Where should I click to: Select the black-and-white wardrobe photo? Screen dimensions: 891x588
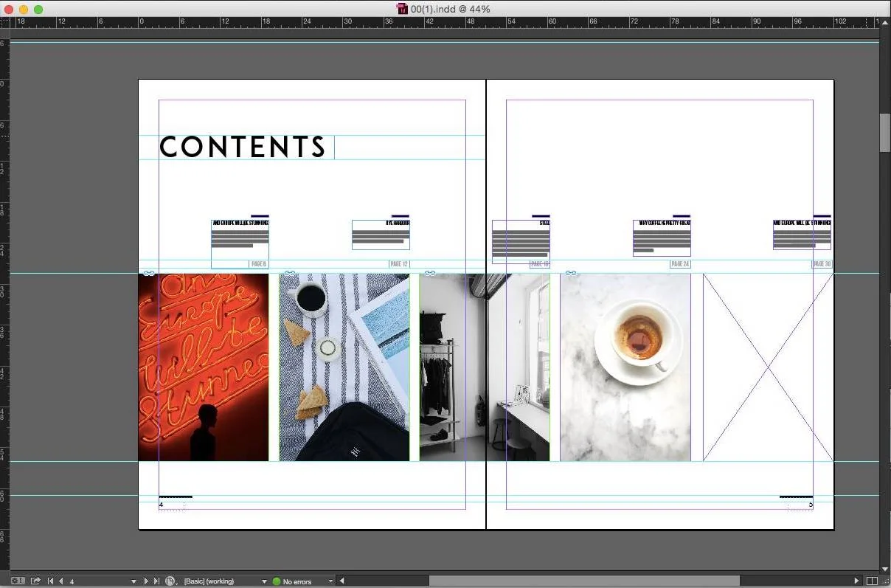coord(485,367)
